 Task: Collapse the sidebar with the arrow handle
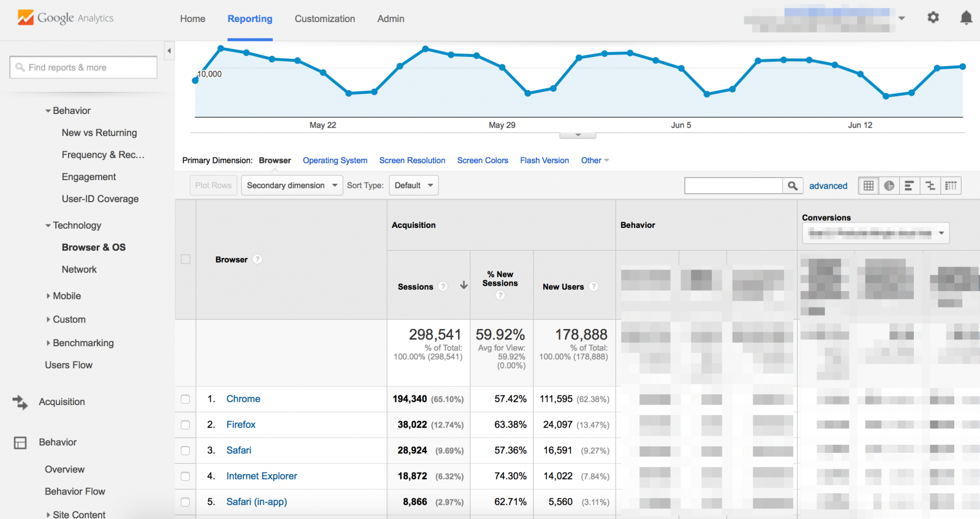[x=169, y=51]
